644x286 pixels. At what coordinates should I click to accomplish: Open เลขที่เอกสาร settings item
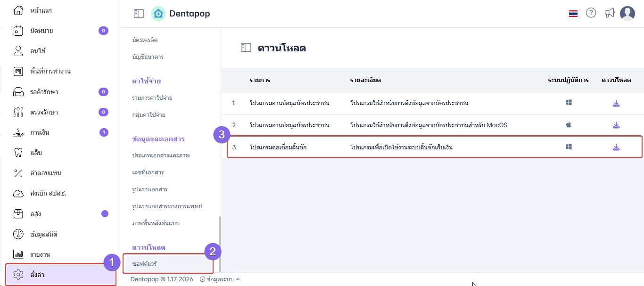pos(148,172)
